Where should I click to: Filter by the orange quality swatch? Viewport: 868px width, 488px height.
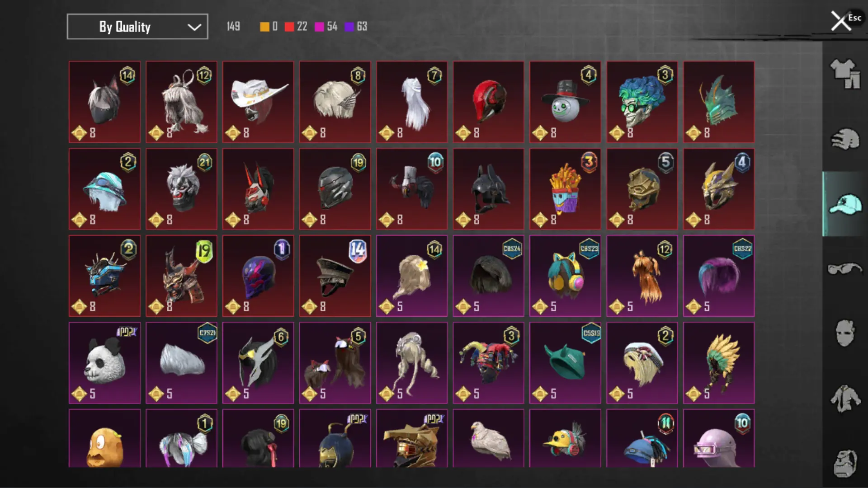tap(264, 27)
